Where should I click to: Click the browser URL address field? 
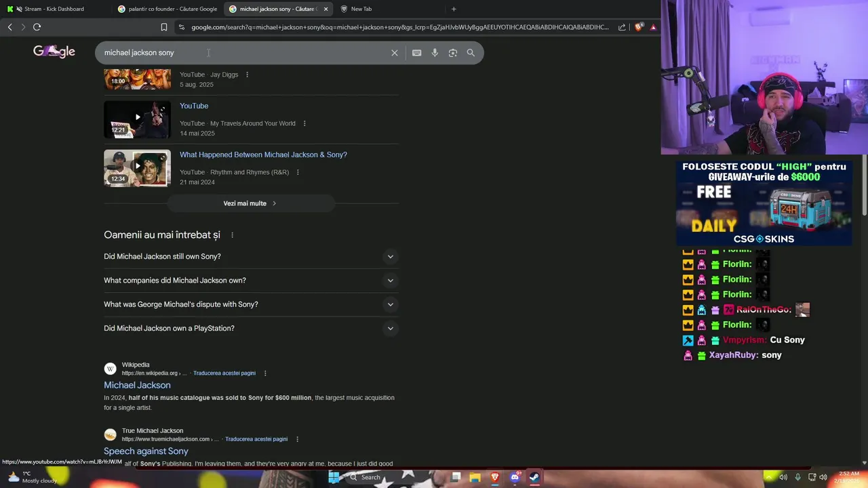pyautogui.click(x=400, y=27)
